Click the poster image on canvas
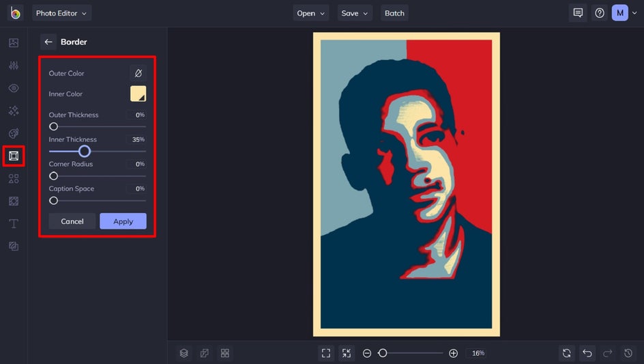 (x=407, y=184)
